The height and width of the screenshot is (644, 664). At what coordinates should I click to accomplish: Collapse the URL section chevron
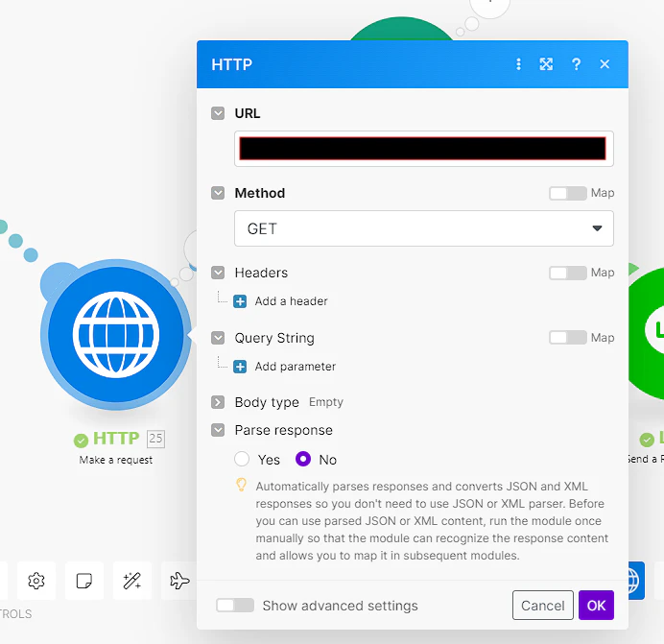[x=218, y=113]
